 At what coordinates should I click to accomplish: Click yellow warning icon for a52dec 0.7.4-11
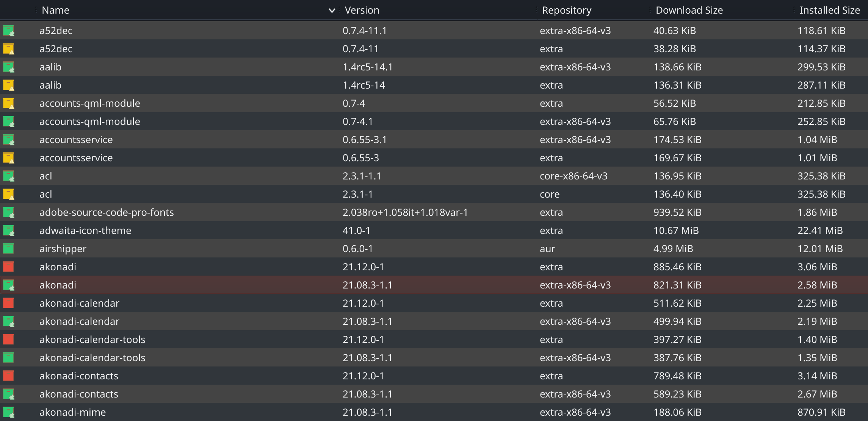point(9,49)
